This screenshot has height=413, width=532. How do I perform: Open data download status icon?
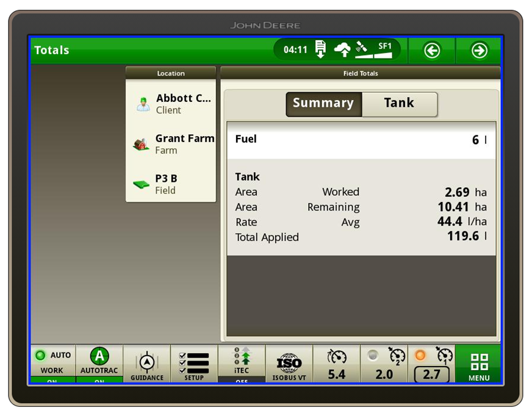320,49
